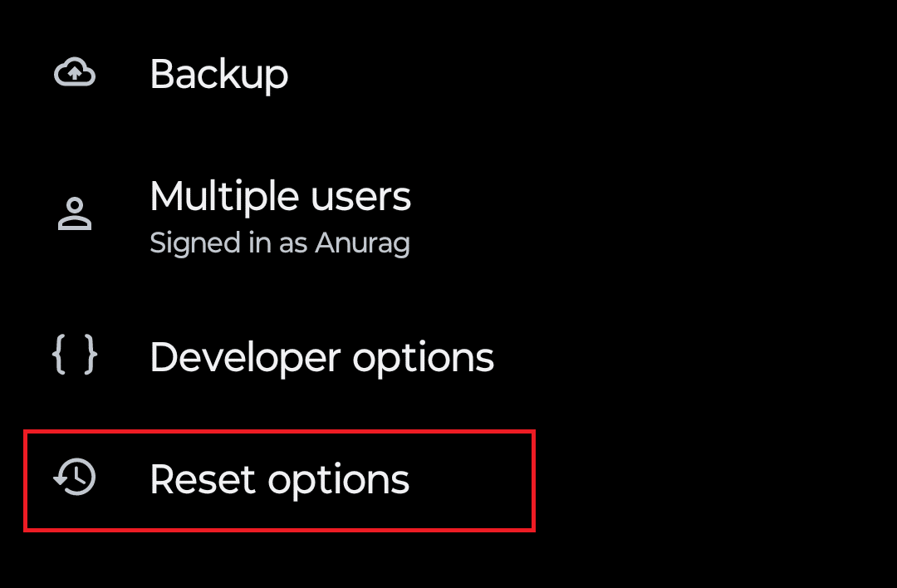
Task: Tap the Multiple users heading text
Action: coord(281,197)
